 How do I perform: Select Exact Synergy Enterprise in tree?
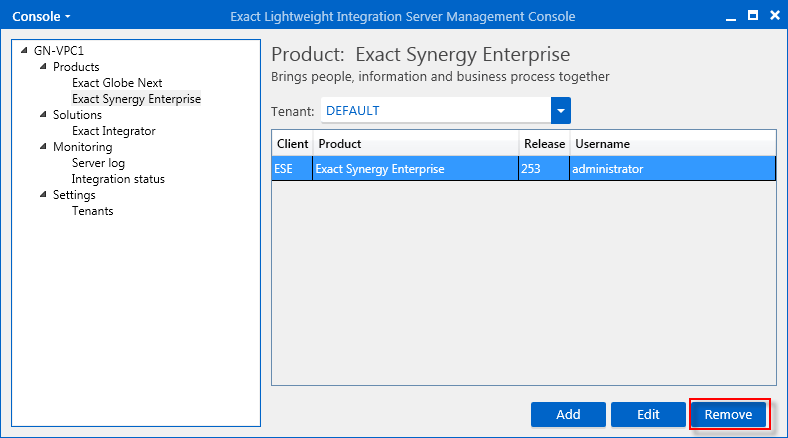136,99
